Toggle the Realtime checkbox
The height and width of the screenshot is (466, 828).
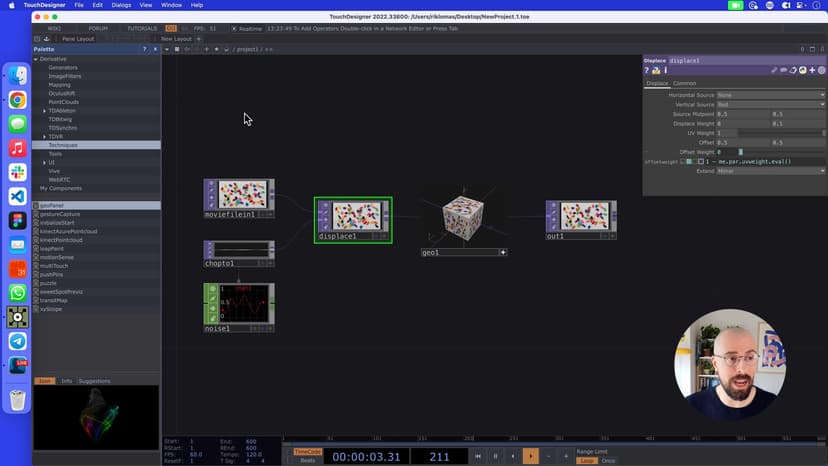click(233, 28)
